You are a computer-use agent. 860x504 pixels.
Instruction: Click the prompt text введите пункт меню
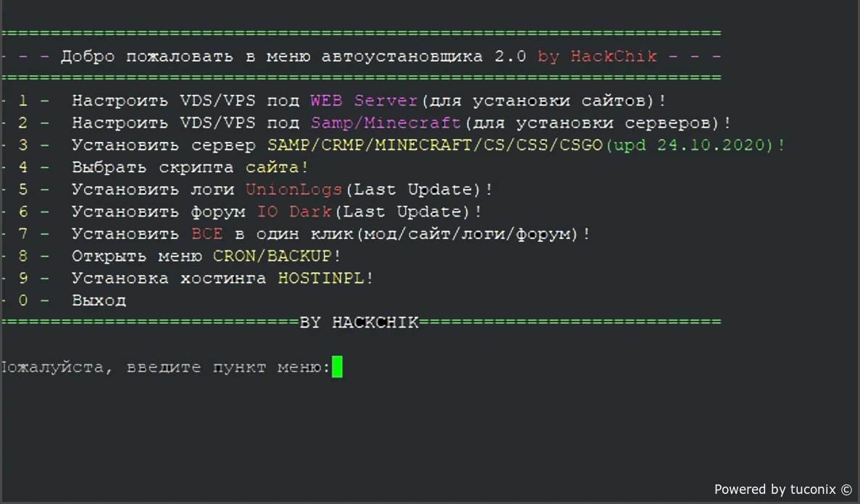(229, 367)
